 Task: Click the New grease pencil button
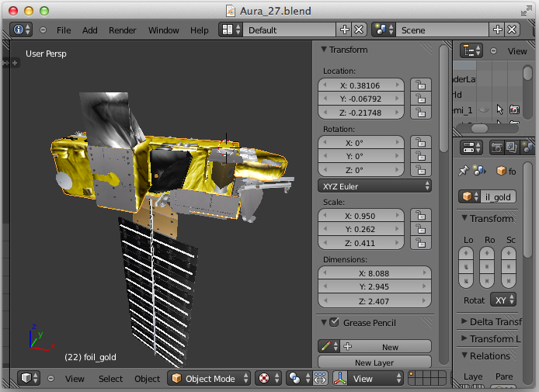point(389,347)
